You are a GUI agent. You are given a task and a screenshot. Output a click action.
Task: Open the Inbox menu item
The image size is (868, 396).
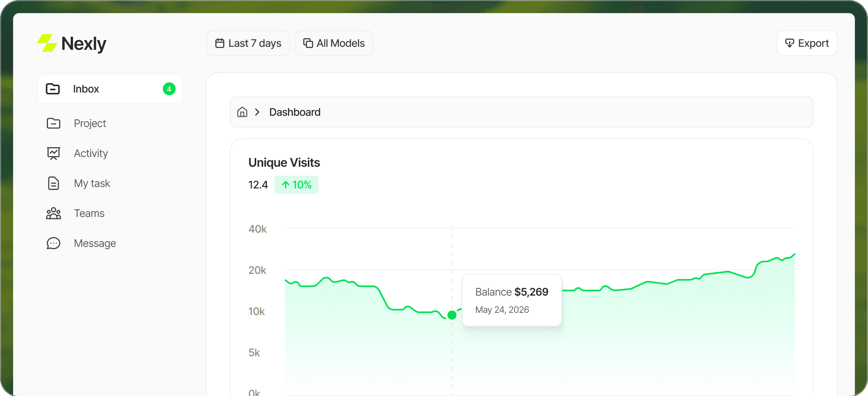(110, 89)
